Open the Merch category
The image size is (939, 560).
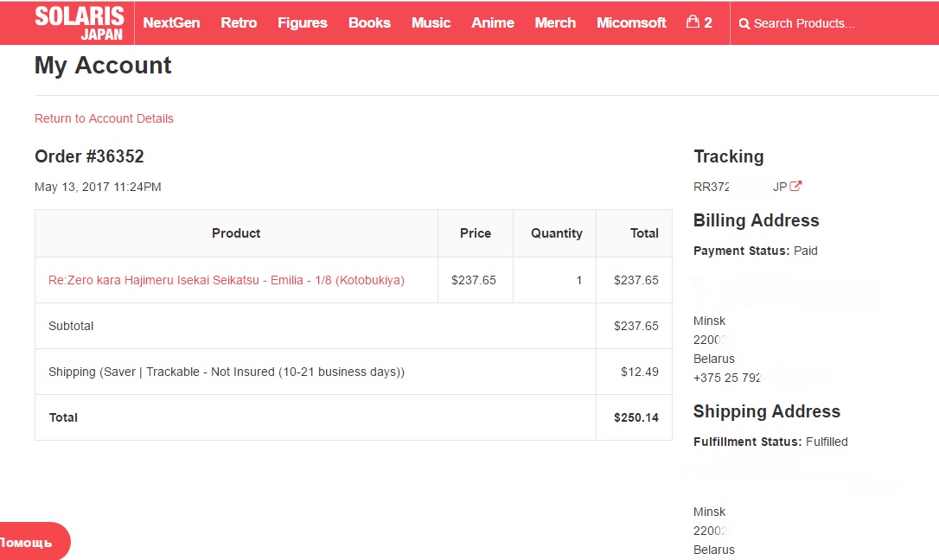[555, 23]
